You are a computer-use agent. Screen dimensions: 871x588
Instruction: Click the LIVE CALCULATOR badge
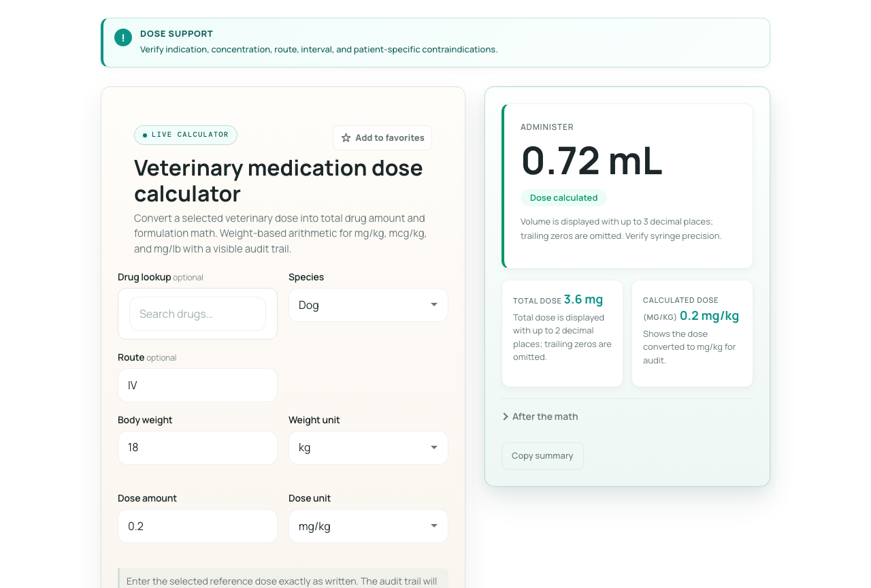186,135
